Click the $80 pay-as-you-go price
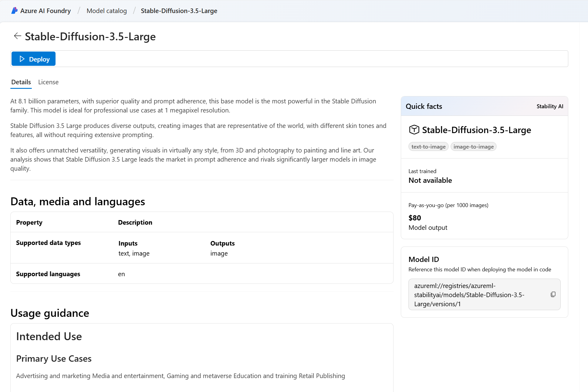 click(414, 218)
